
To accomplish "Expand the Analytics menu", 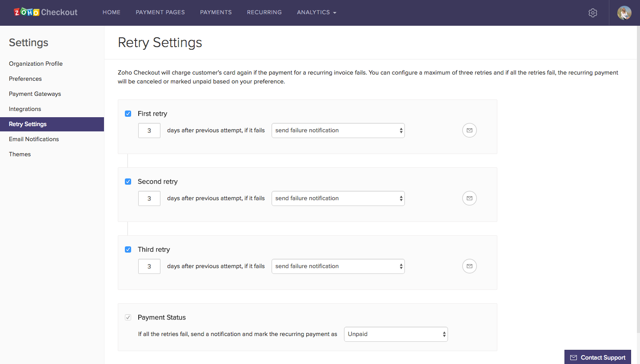I will tap(316, 12).
